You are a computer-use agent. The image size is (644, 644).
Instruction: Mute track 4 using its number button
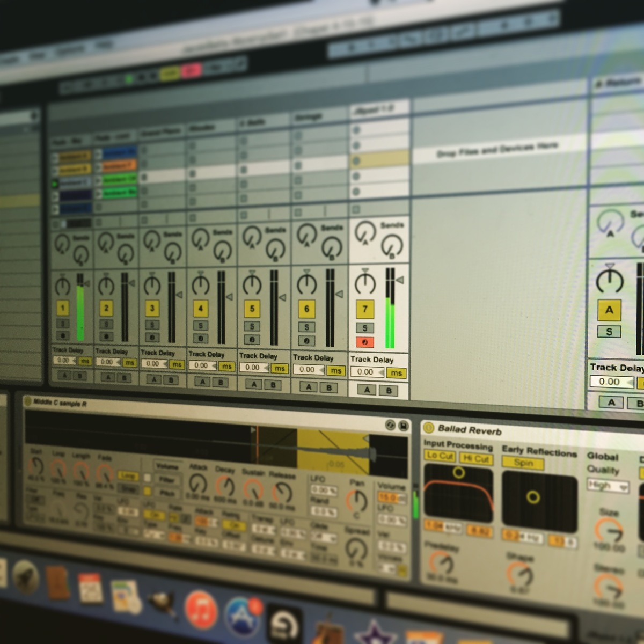click(x=201, y=309)
